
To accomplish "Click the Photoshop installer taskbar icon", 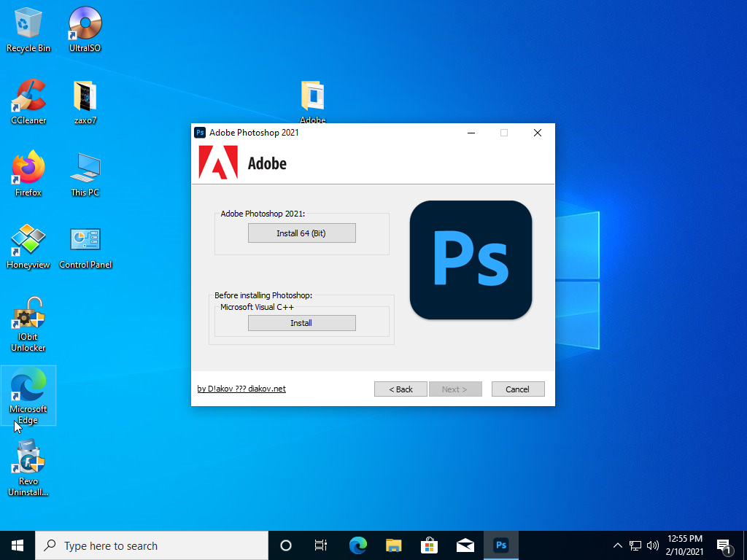I will [500, 545].
